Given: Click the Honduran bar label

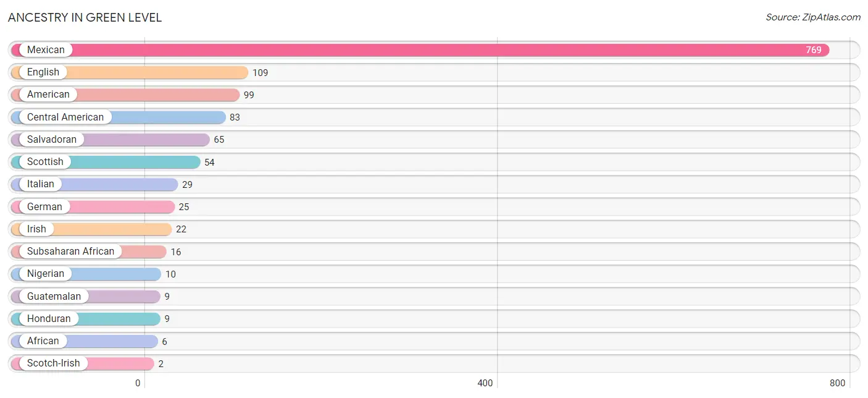Looking at the screenshot, I should [x=49, y=319].
